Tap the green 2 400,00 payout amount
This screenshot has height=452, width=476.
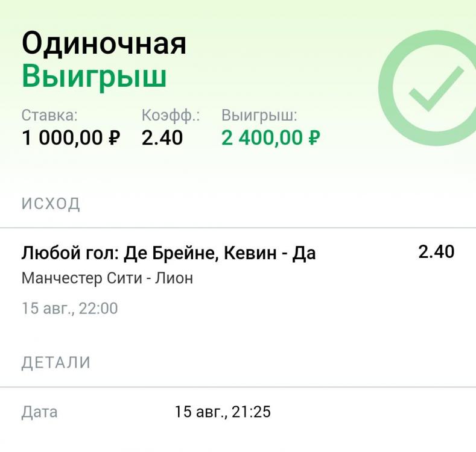pos(262,138)
